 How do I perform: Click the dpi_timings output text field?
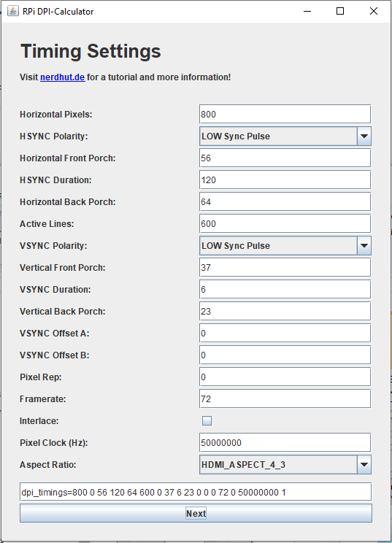click(196, 492)
